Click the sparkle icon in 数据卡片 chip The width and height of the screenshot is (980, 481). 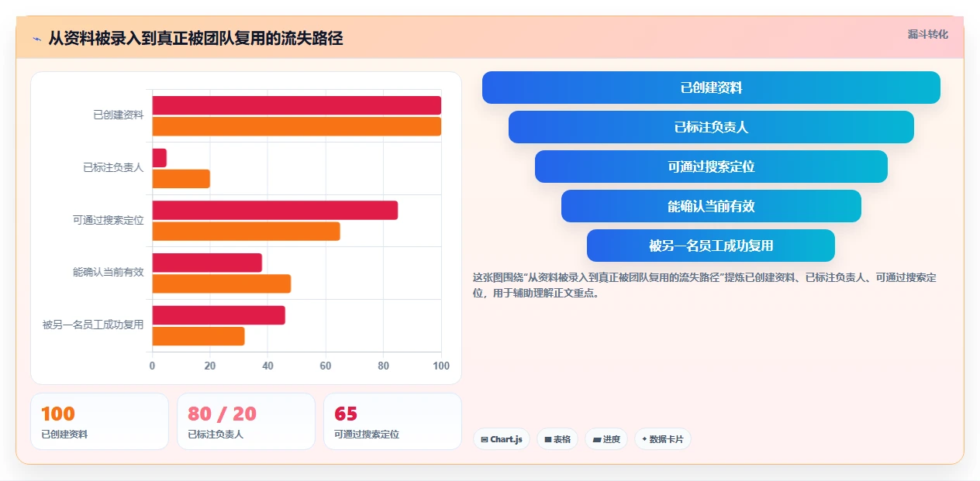[644, 439]
